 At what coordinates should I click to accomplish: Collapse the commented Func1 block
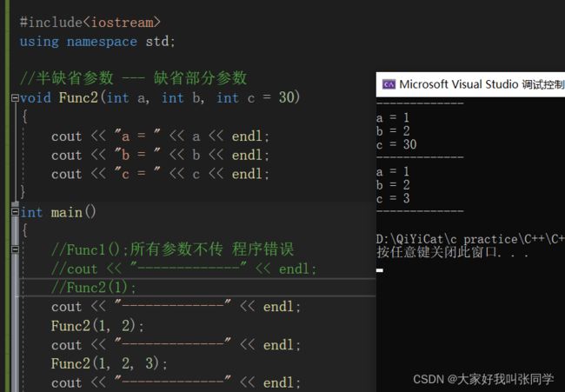point(15,249)
